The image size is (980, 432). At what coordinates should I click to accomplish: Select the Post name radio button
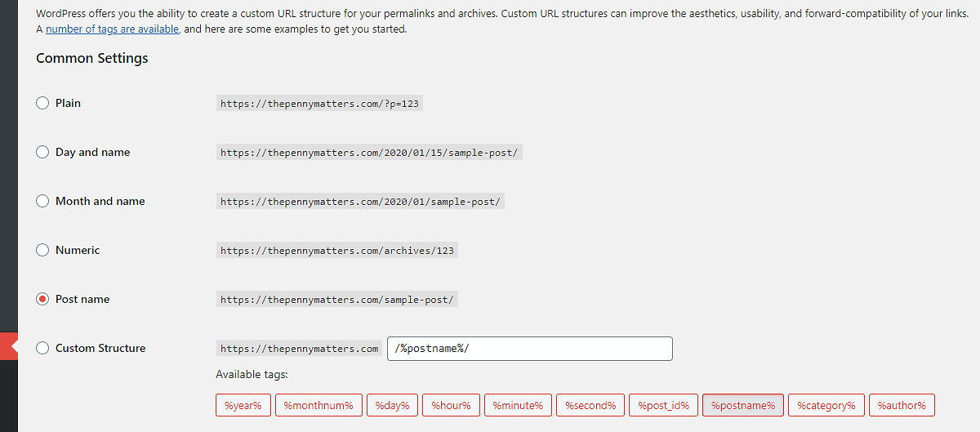pos(42,299)
